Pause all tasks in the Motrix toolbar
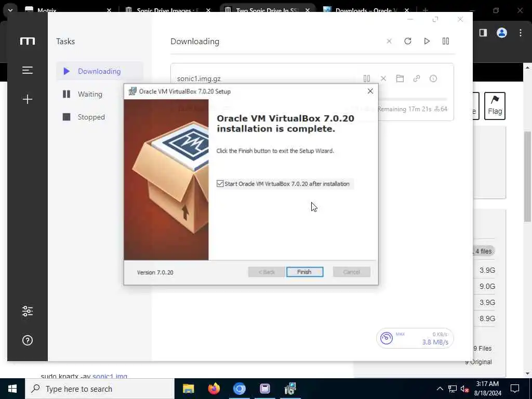Screen dimensions: 532x399 click(x=446, y=41)
